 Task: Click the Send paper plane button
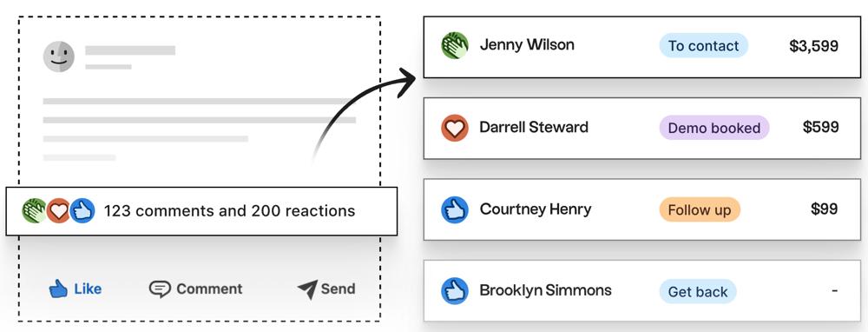326,289
